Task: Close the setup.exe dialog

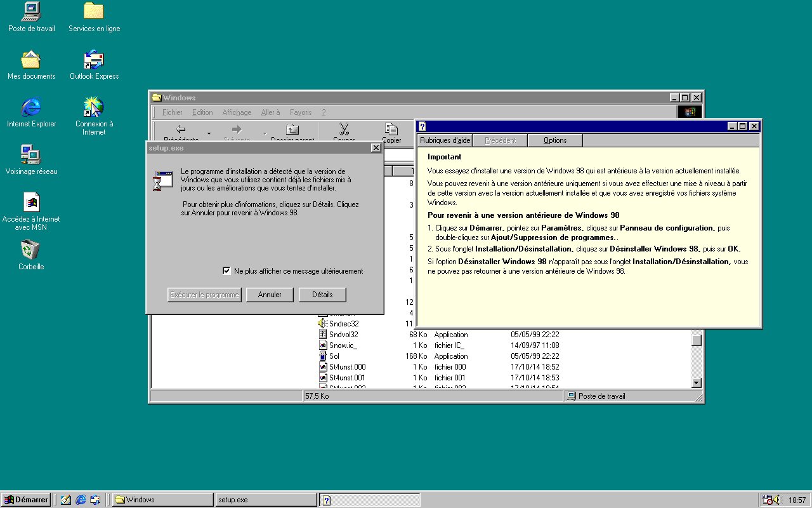Action: coord(376,148)
